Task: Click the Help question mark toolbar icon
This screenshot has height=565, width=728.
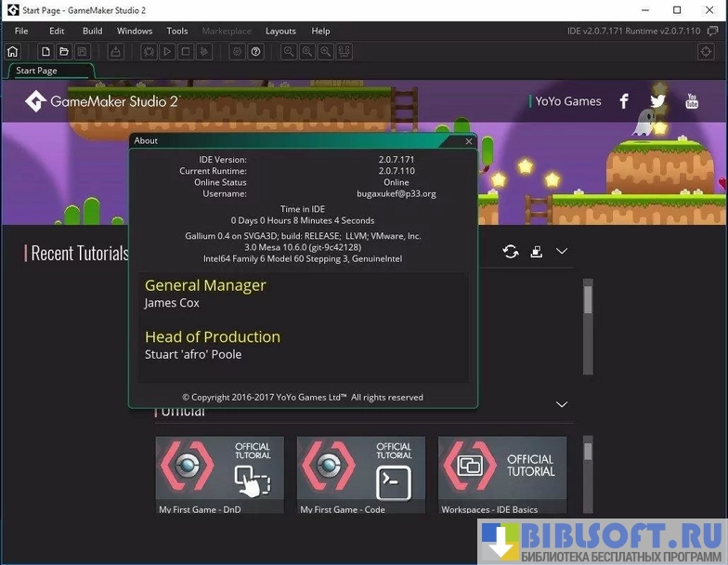Action: point(255,52)
